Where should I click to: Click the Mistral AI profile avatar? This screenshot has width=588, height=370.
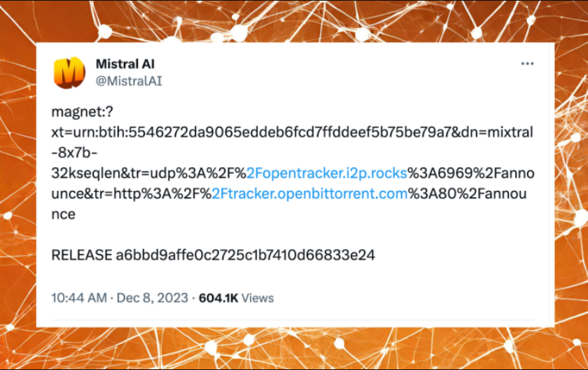click(69, 72)
